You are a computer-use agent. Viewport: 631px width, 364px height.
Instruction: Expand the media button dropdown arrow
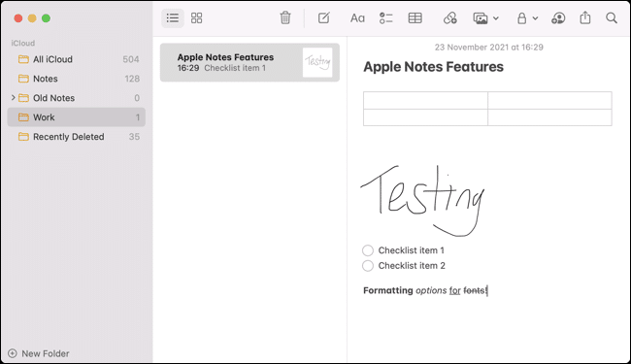click(496, 18)
